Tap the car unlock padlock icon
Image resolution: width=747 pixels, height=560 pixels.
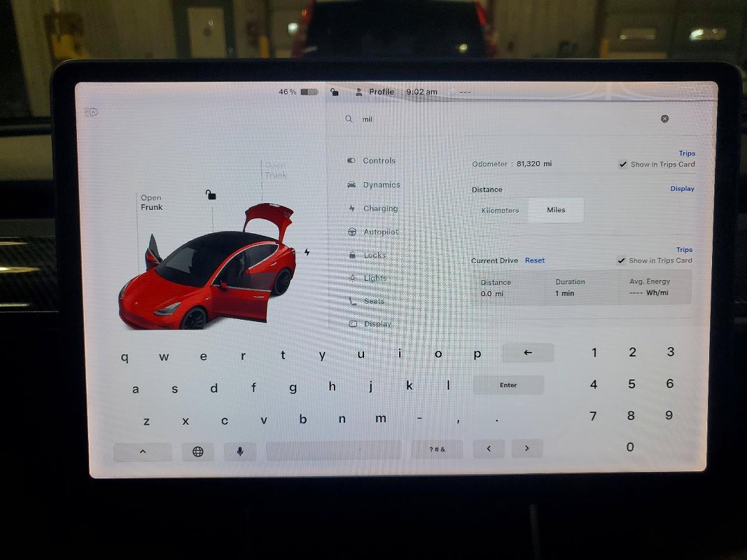click(211, 195)
